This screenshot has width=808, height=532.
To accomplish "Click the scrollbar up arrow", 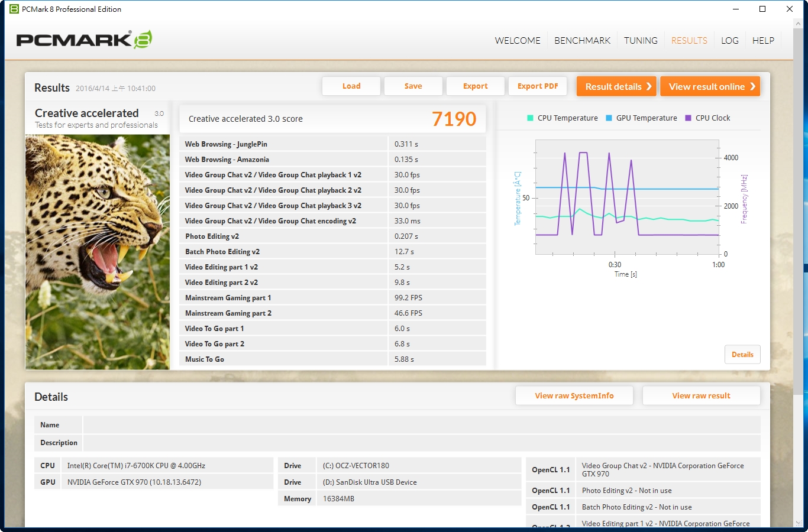I will [799, 24].
